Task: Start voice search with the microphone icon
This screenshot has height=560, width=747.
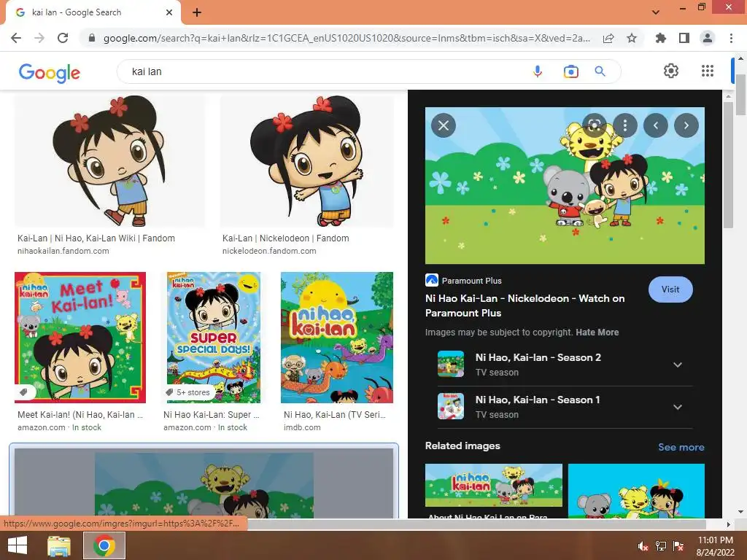Action: point(538,71)
